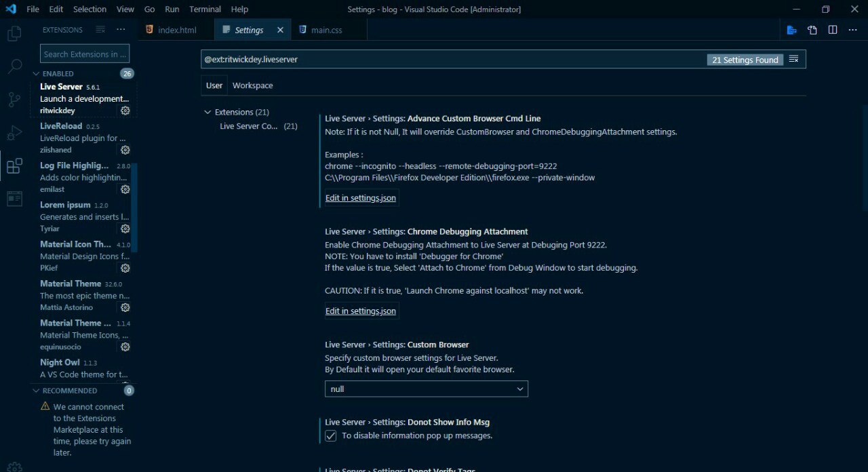Select the User settings tab
This screenshot has width=868, height=472.
click(214, 85)
